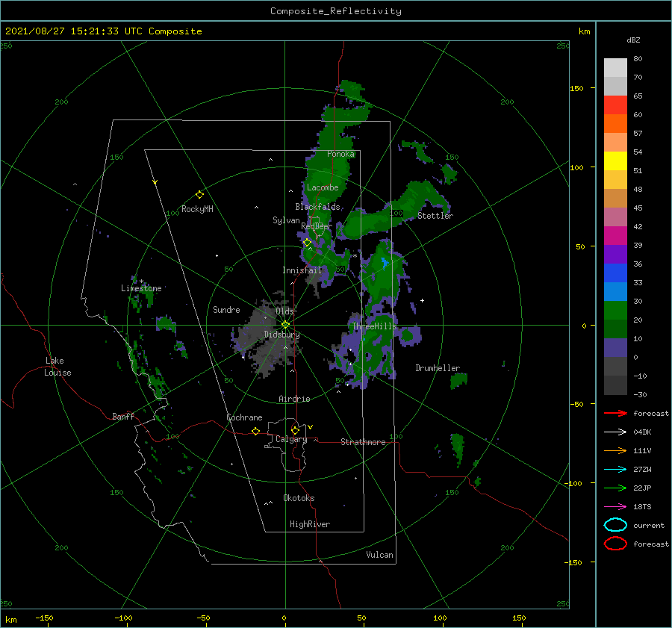Click the Banff town label
Viewport: 672px width, 628px height.
(x=123, y=416)
